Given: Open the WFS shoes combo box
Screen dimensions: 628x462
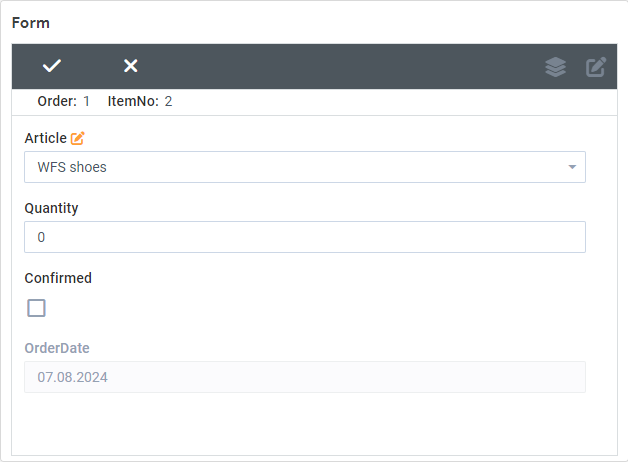Looking at the screenshot, I should [x=305, y=167].
